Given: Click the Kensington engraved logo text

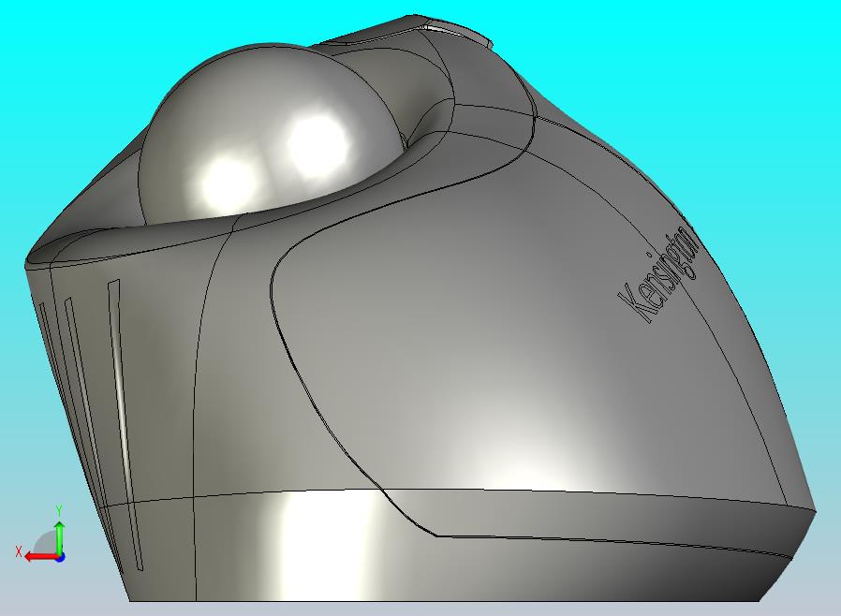Looking at the screenshot, I should [x=660, y=274].
